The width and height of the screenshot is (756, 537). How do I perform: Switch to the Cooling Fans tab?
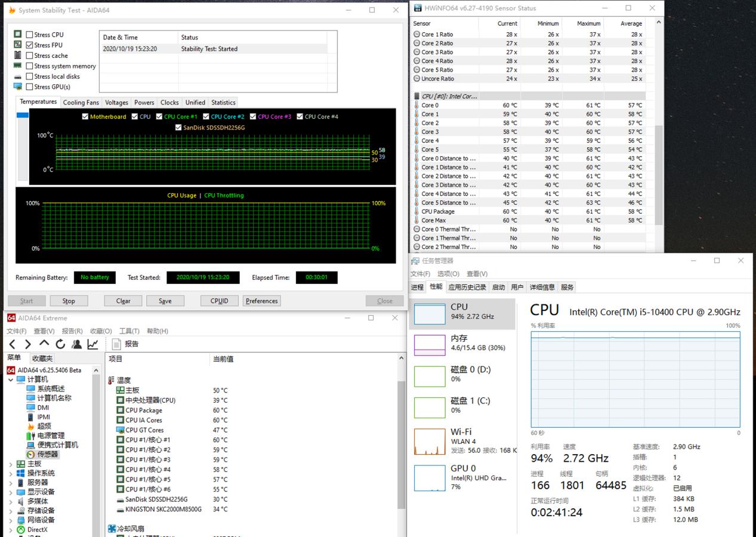click(81, 103)
